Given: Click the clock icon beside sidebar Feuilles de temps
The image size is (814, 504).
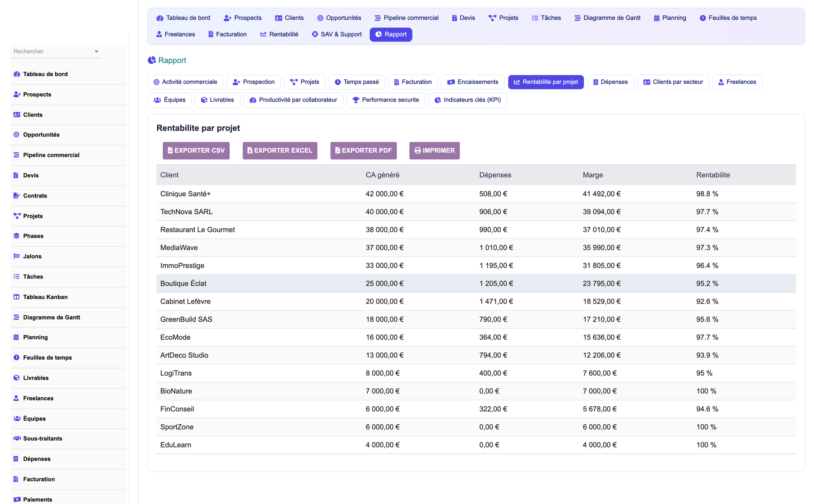Looking at the screenshot, I should pyautogui.click(x=16, y=358).
